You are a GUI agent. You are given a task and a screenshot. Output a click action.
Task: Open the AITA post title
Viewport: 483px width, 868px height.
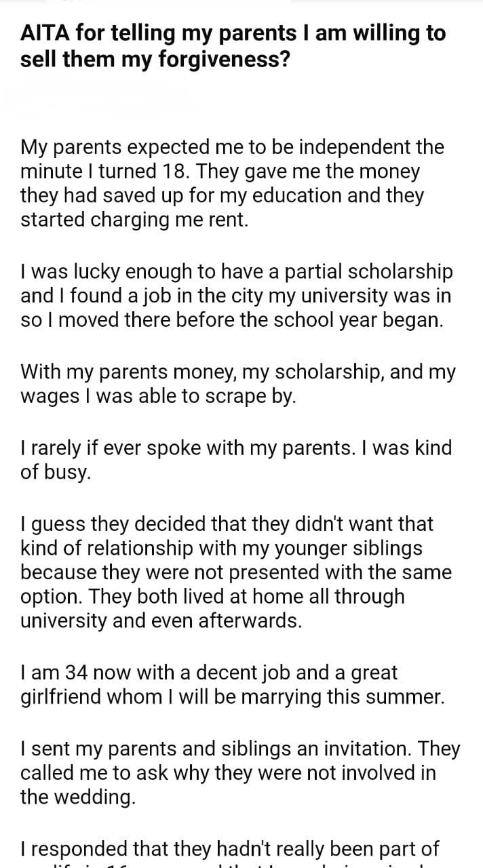tap(233, 46)
